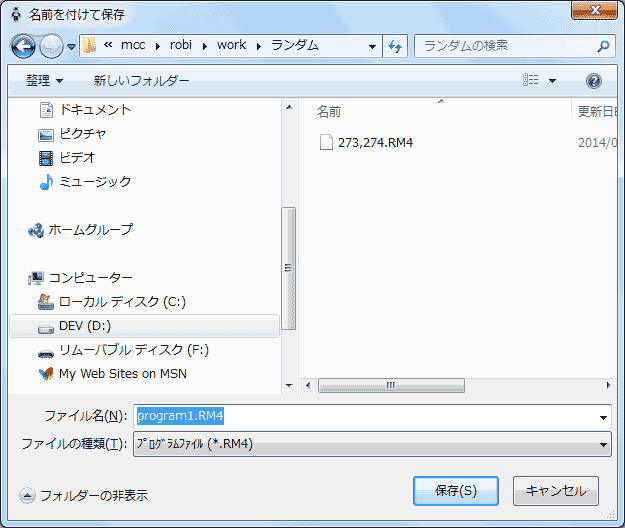Navigate to work in the breadcrumb

(232, 45)
